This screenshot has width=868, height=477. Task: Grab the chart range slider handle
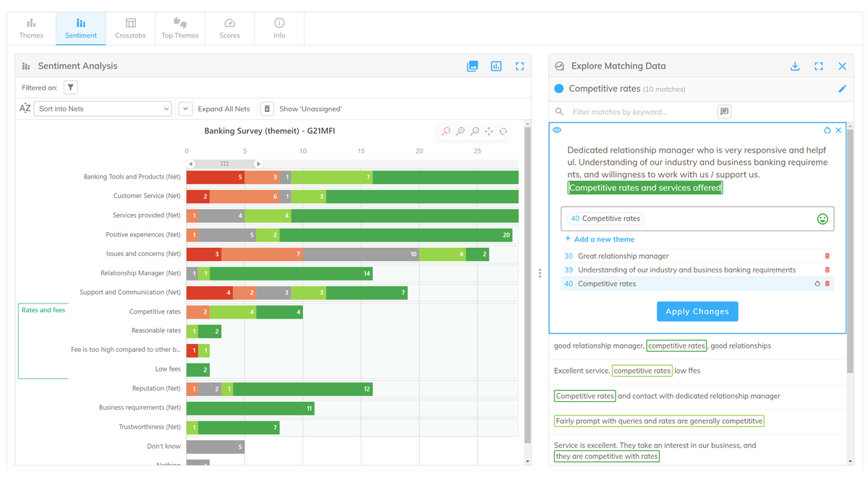pyautogui.click(x=224, y=164)
